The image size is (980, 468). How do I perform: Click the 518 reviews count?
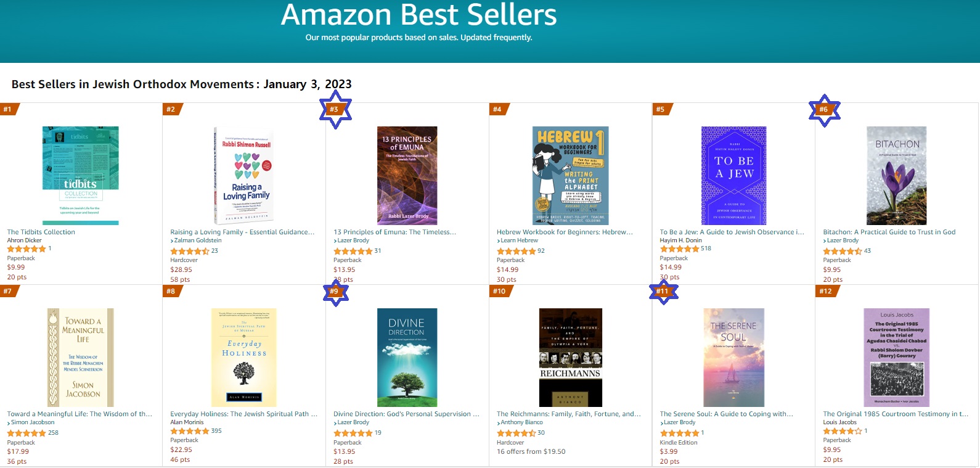tap(706, 248)
